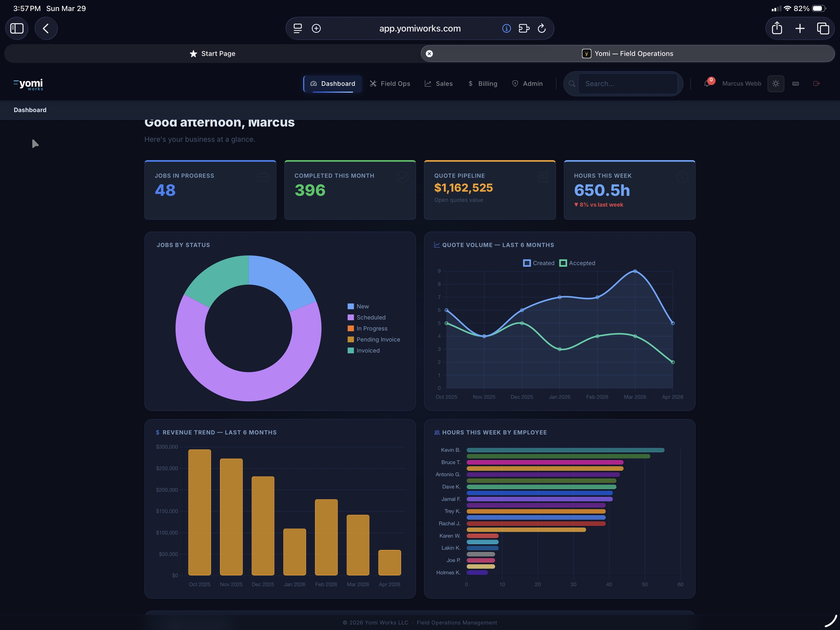Viewport: 840px width, 630px height.
Task: Open the Billing section via dollar icon
Action: click(470, 83)
